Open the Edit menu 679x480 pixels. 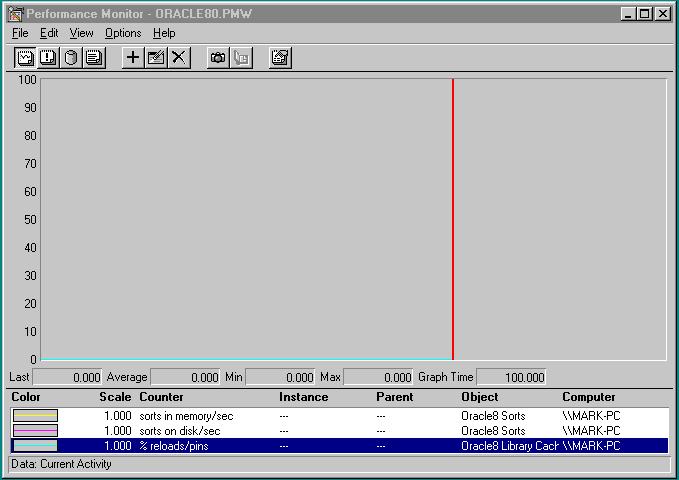tap(49, 33)
